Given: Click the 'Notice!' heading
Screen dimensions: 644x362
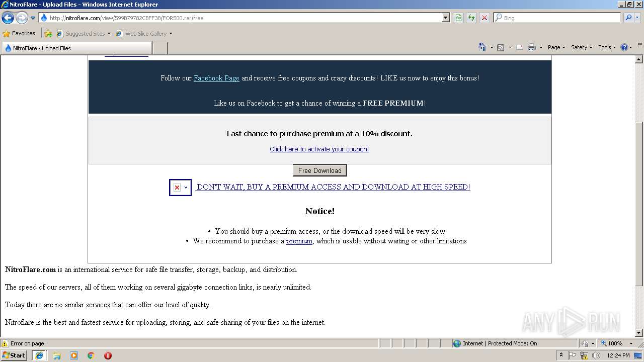Looking at the screenshot, I should click(x=320, y=211).
